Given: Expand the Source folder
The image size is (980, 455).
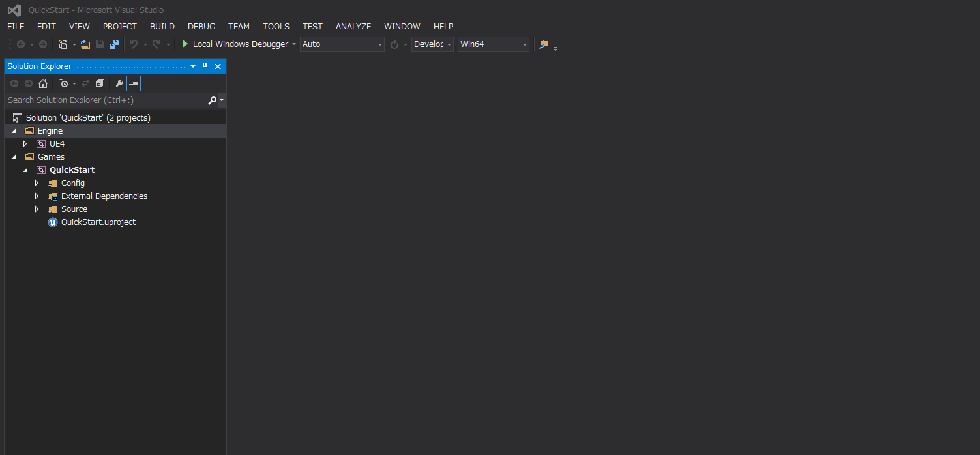Looking at the screenshot, I should click(37, 209).
